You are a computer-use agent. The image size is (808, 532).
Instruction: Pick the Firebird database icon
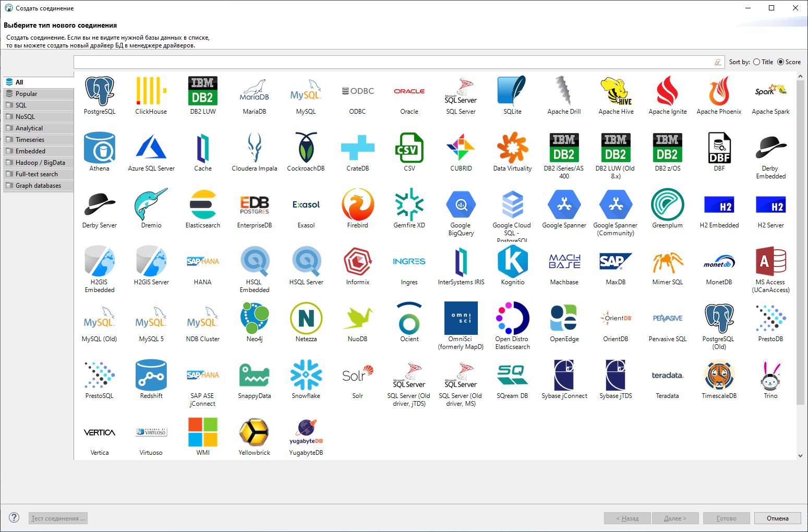[x=358, y=205]
